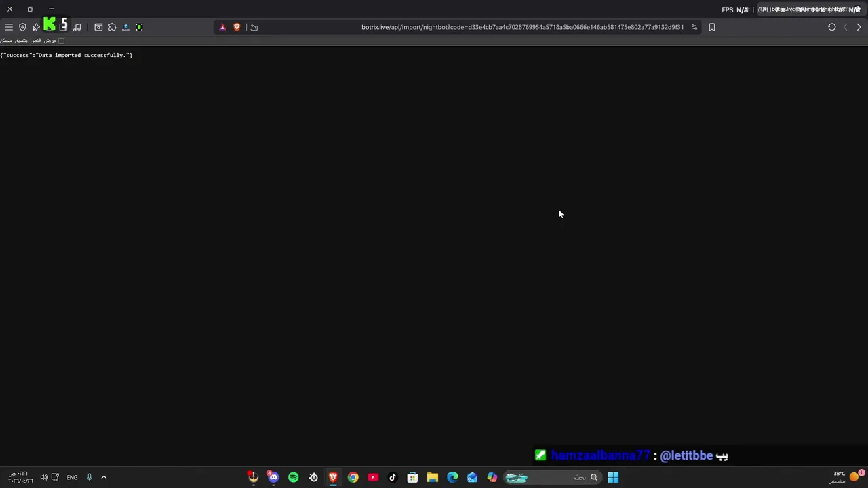
Task: Open the Brave main menu (hamburger)
Action: tap(9, 27)
